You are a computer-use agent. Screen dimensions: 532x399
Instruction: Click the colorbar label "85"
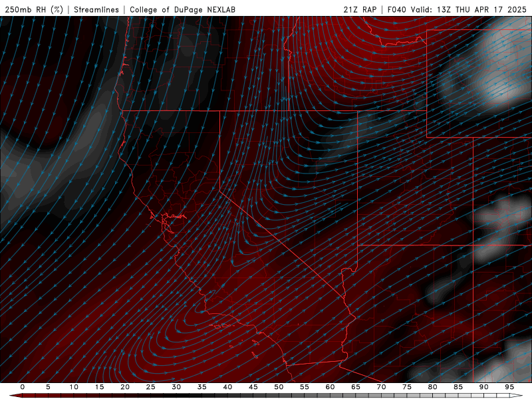(458, 387)
